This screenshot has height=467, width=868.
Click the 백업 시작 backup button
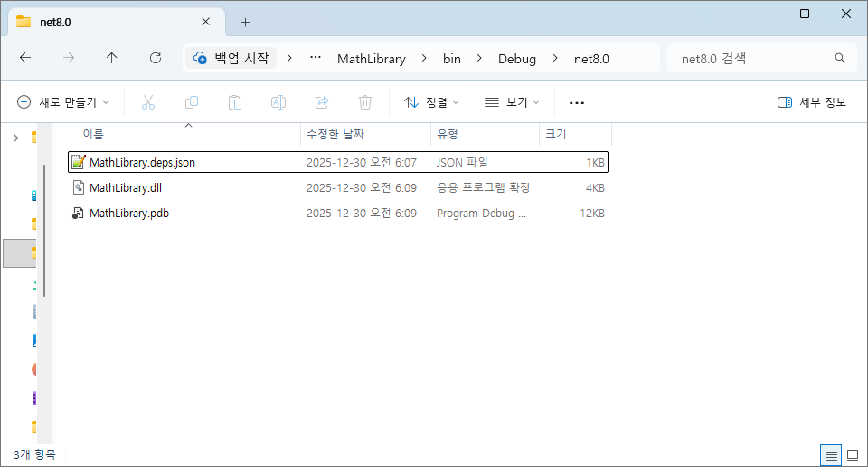point(231,58)
